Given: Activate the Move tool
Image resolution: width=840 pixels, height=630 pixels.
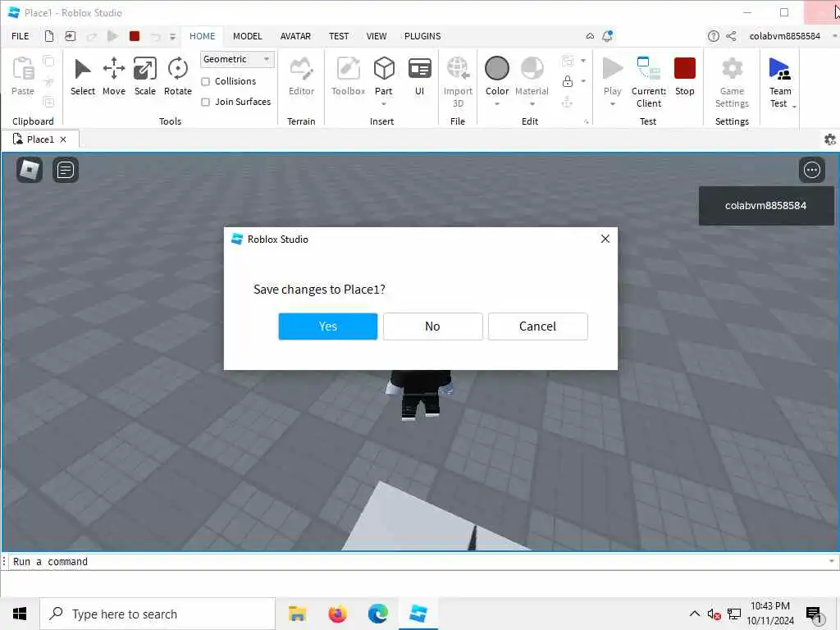Looking at the screenshot, I should click(x=113, y=76).
